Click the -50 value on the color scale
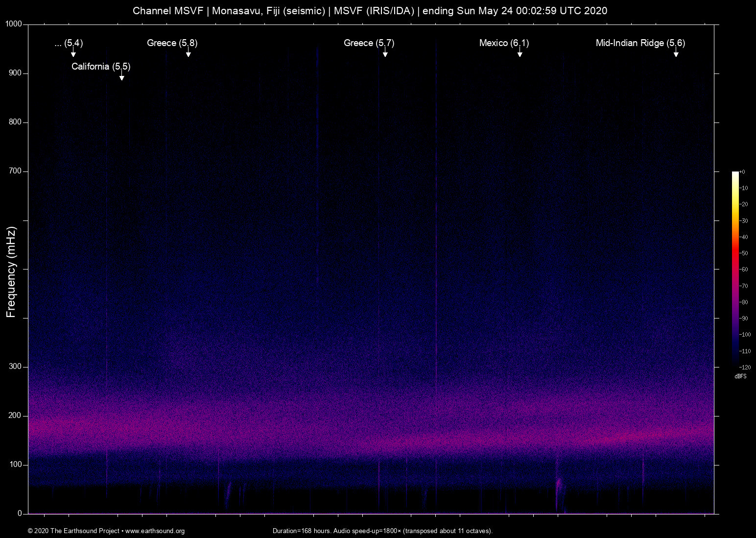756x538 pixels. pyautogui.click(x=744, y=253)
